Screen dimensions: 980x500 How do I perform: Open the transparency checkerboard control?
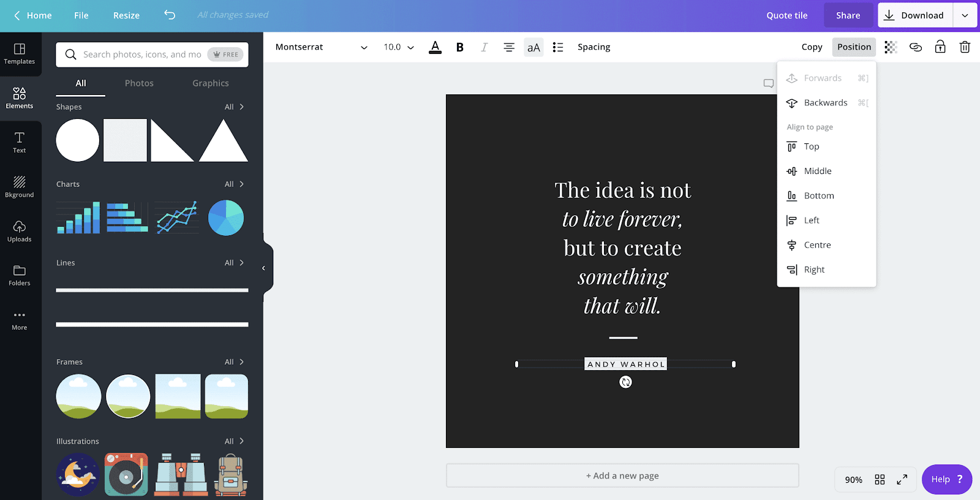[891, 47]
